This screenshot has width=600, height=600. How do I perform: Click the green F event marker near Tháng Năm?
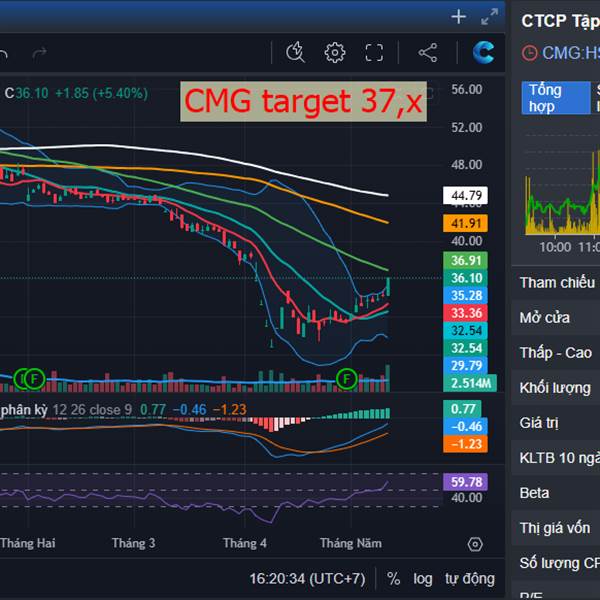coord(347,379)
